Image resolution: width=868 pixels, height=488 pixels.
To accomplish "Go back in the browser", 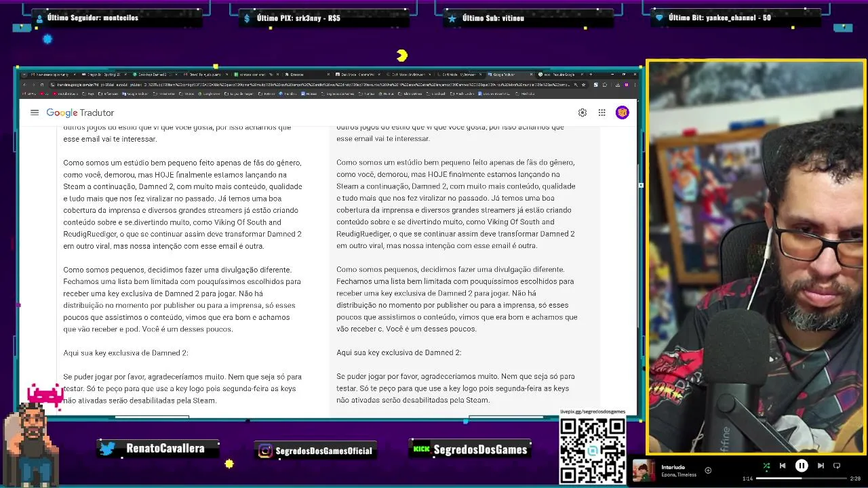I will (x=26, y=85).
